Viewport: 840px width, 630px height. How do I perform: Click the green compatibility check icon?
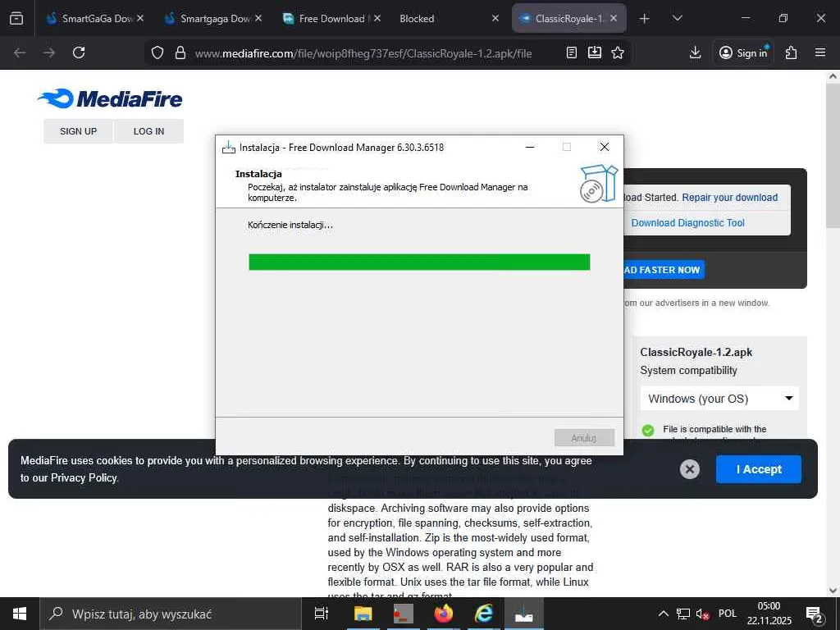[648, 430]
